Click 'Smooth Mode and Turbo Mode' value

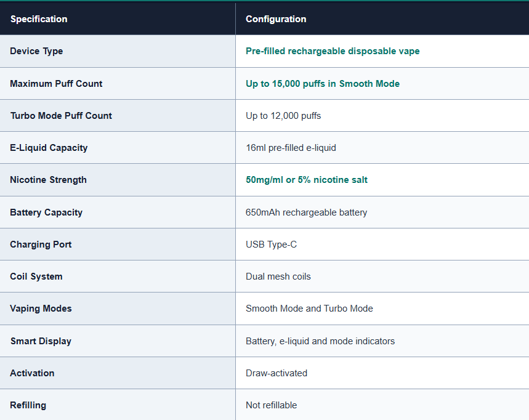pyautogui.click(x=309, y=309)
